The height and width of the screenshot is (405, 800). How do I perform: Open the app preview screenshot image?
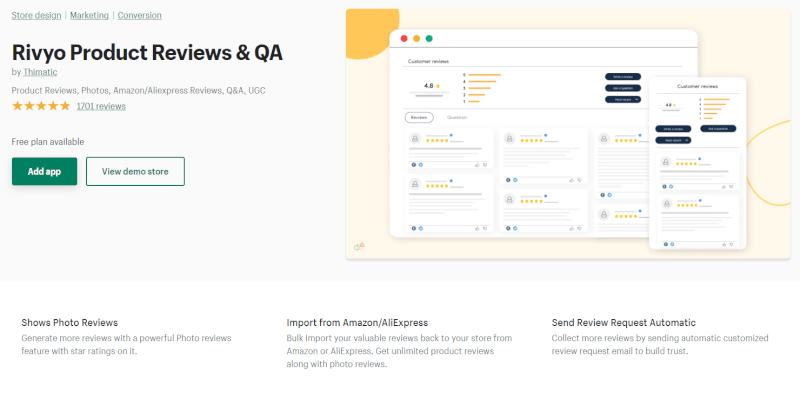568,134
